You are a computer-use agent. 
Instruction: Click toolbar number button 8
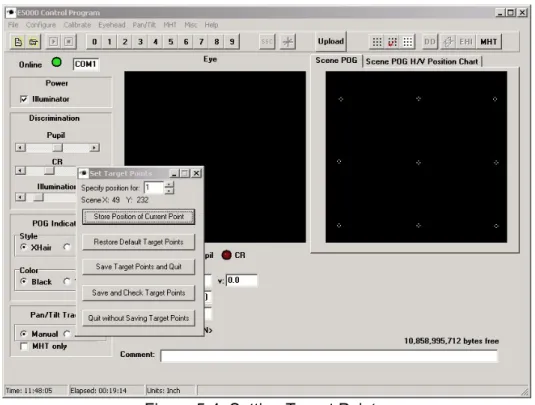[x=217, y=42]
